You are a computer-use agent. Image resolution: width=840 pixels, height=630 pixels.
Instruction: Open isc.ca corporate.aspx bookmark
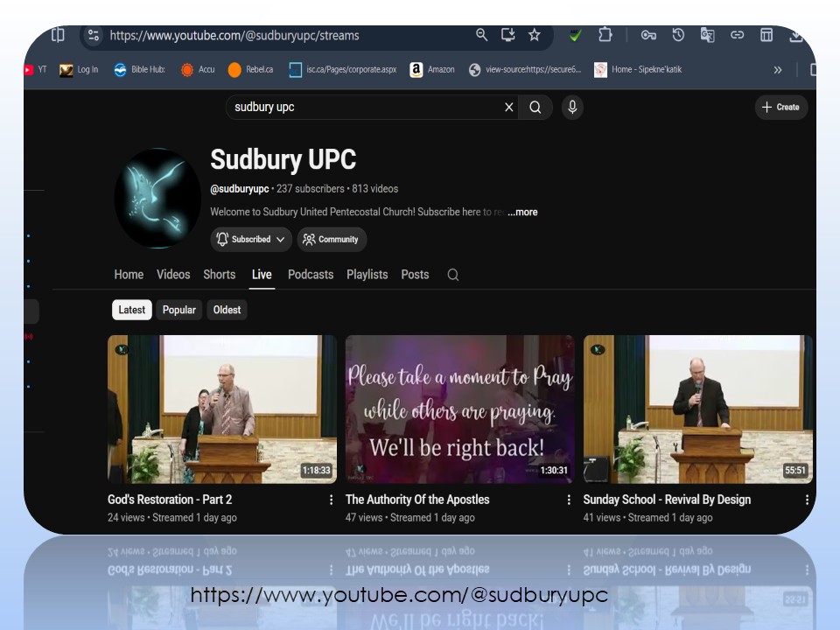(343, 70)
